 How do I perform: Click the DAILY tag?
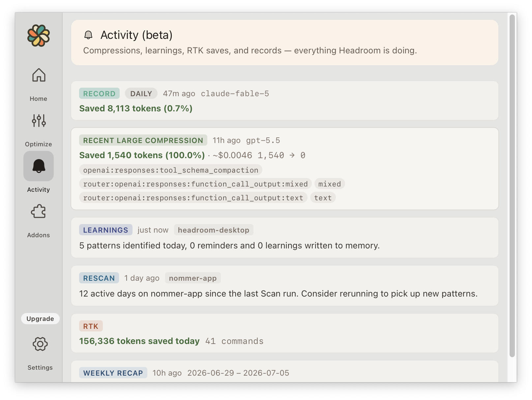click(x=141, y=94)
